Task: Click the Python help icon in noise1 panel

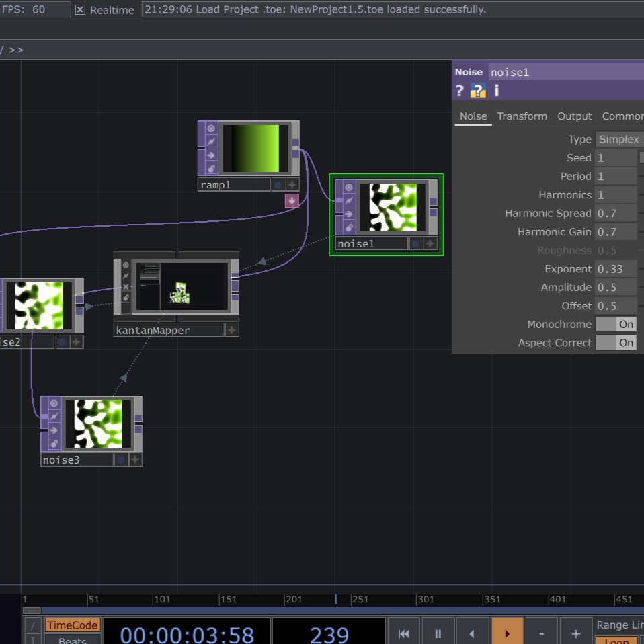Action: click(478, 91)
